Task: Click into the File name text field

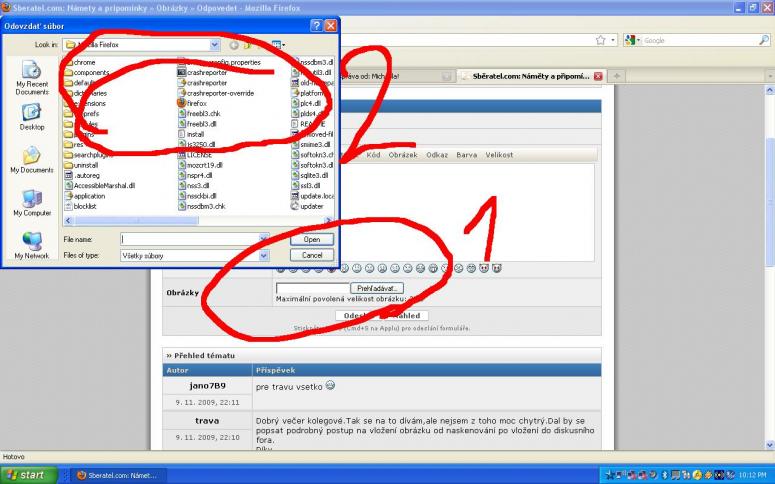Action: (x=190, y=239)
